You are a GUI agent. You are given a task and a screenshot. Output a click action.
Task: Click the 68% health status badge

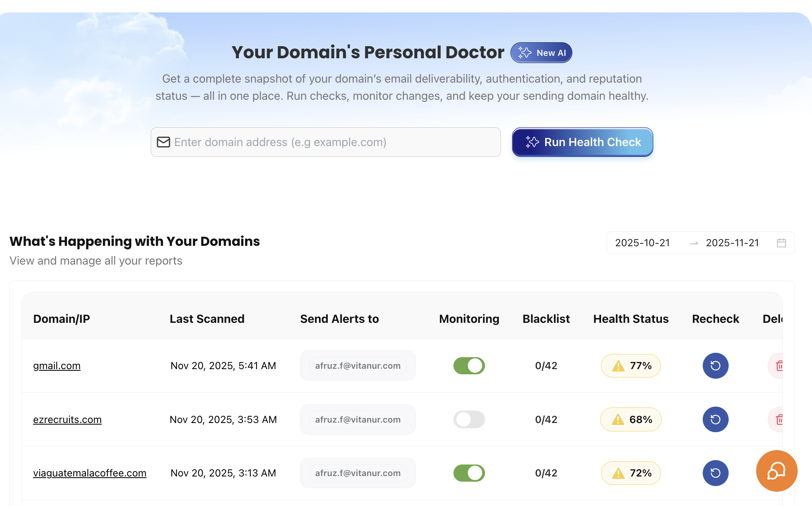tap(631, 419)
